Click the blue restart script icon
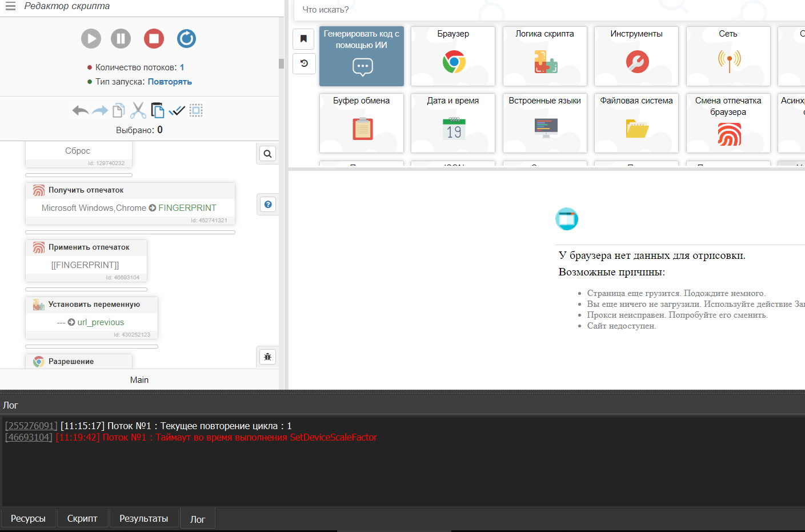 (186, 39)
